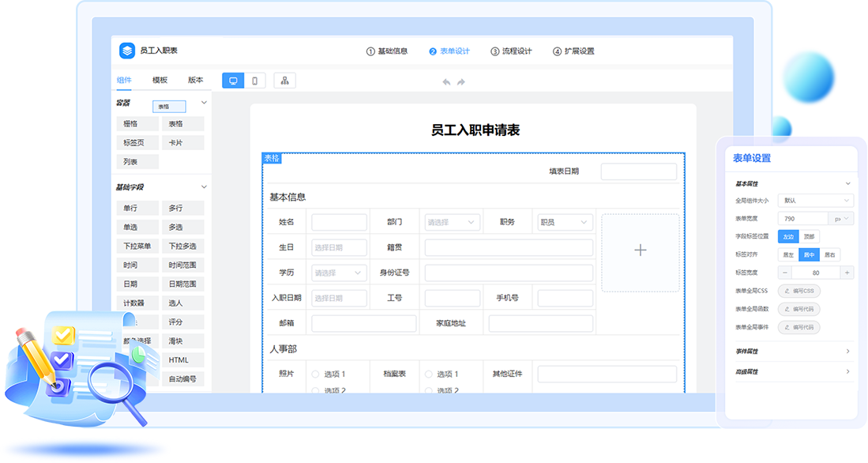Go to step 3 流程设计
Screen dimensions: 868x463
click(x=511, y=51)
